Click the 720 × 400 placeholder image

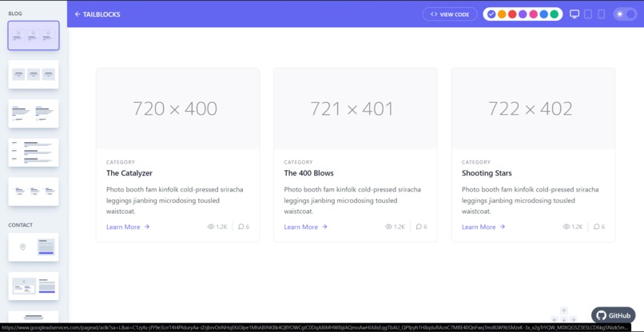(178, 109)
